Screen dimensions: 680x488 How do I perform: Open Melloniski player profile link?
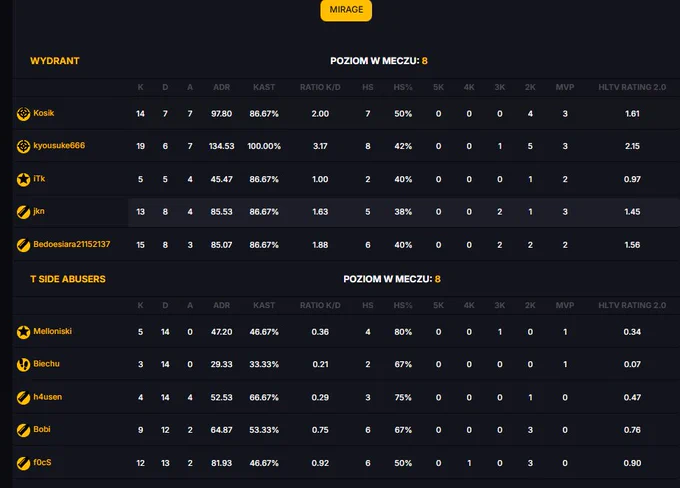click(52, 331)
